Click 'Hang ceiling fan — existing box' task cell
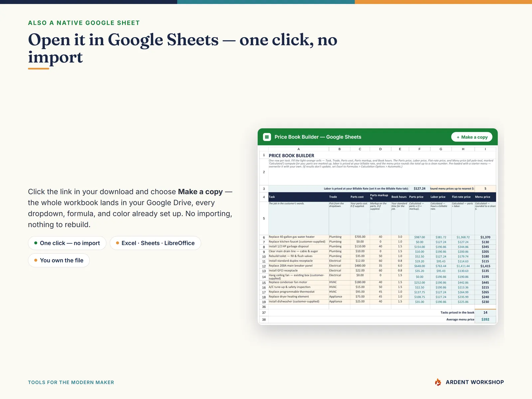The width and height of the screenshot is (532, 399). coord(299,277)
